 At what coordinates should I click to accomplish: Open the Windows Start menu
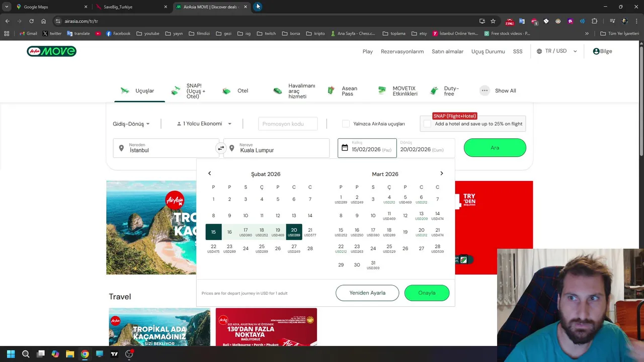11,354
